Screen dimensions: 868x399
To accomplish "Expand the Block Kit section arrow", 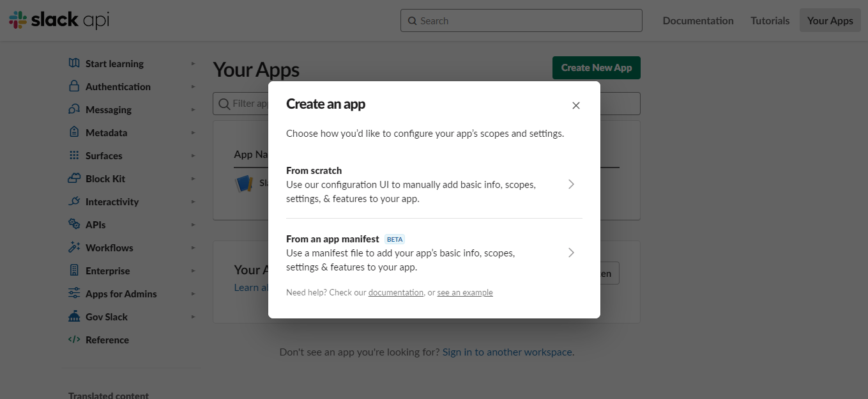I will click(x=193, y=178).
